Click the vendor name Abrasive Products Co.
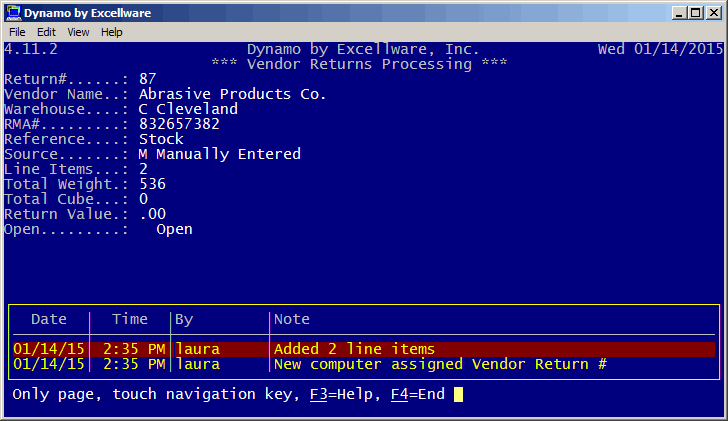The image size is (728, 421). click(x=232, y=94)
